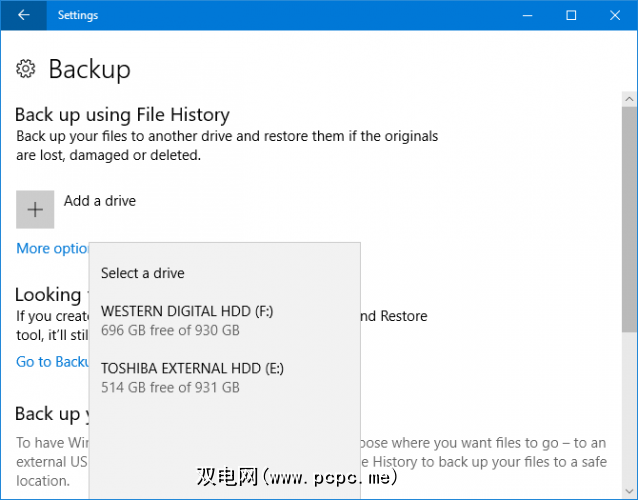
Task: Click the scrollbar up arrow
Action: click(x=629, y=98)
